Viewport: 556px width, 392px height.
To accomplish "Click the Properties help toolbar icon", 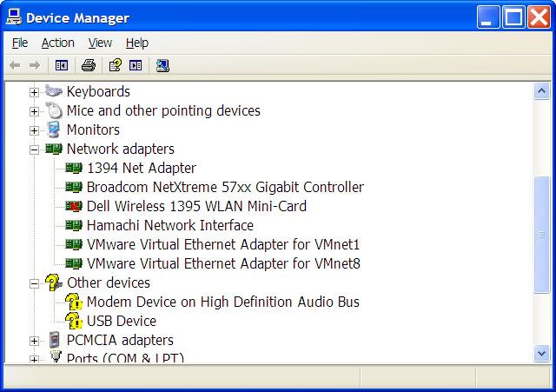I will pos(116,65).
